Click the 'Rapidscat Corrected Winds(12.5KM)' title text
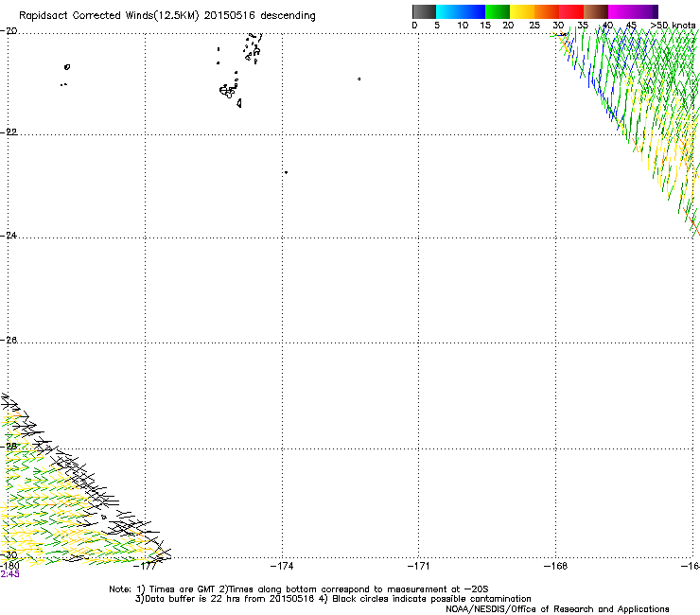700x615 pixels. [109, 16]
